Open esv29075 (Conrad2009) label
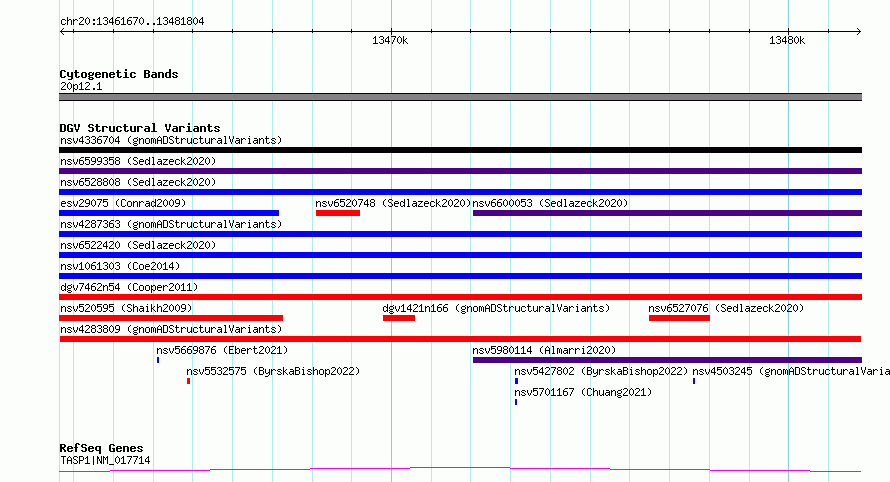Viewport: 890px width, 482px height. (x=123, y=203)
